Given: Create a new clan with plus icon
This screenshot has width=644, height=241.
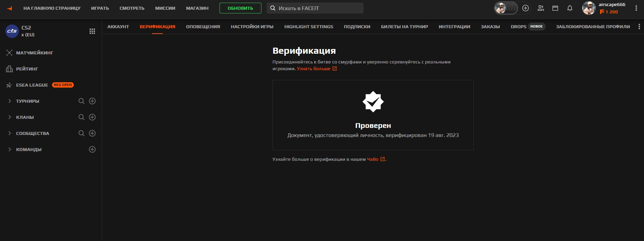Looking at the screenshot, I should pos(92,117).
